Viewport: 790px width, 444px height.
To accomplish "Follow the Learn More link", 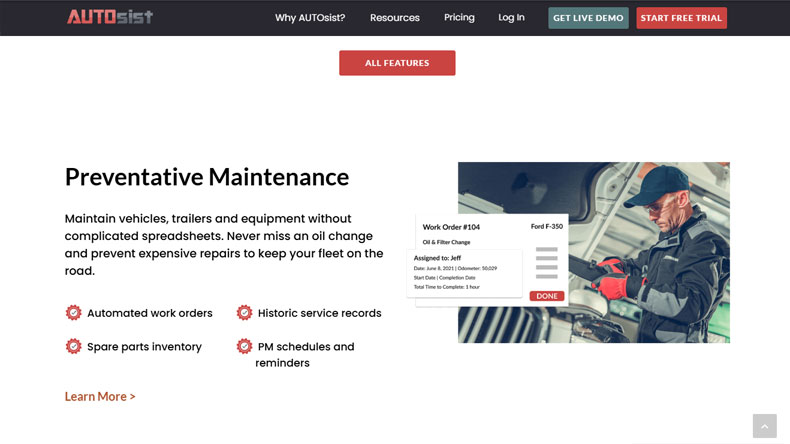I will 100,396.
